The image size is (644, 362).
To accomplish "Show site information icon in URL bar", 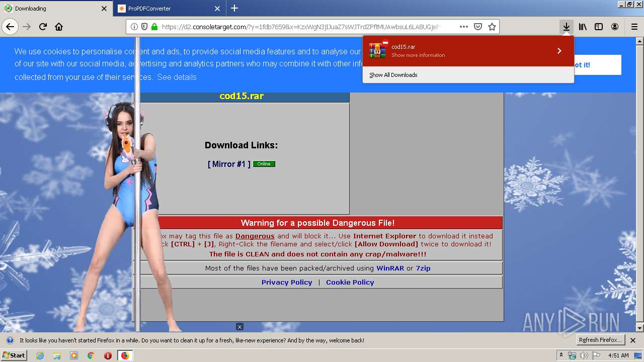I will click(x=134, y=27).
